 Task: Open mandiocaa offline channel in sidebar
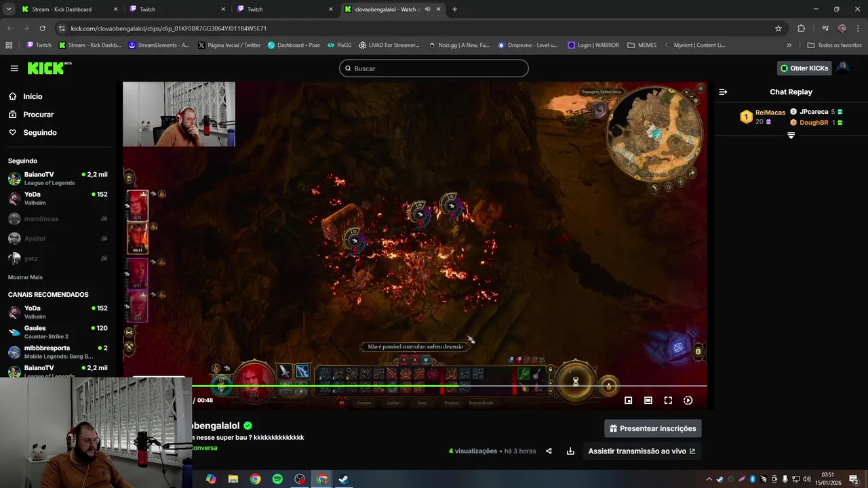point(57,219)
